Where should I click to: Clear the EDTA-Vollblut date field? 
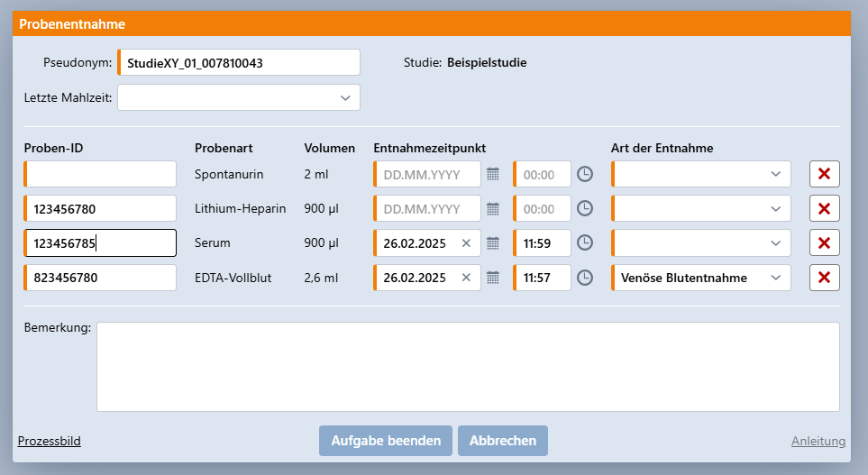click(x=466, y=278)
